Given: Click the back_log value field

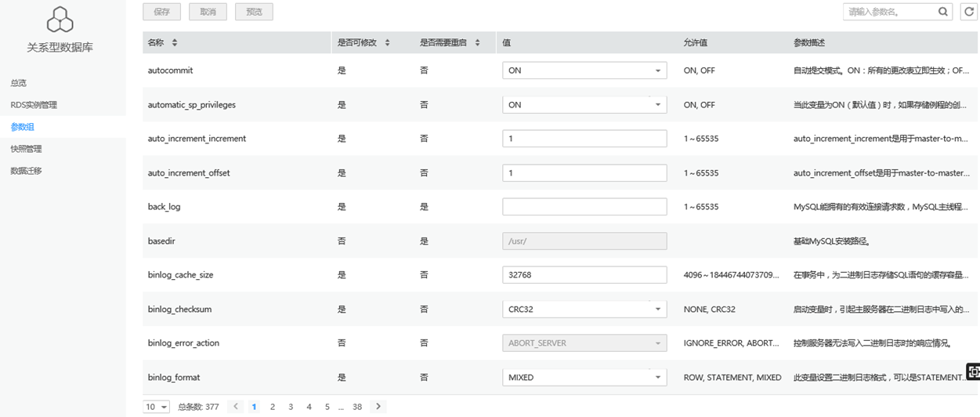Looking at the screenshot, I should coord(584,207).
